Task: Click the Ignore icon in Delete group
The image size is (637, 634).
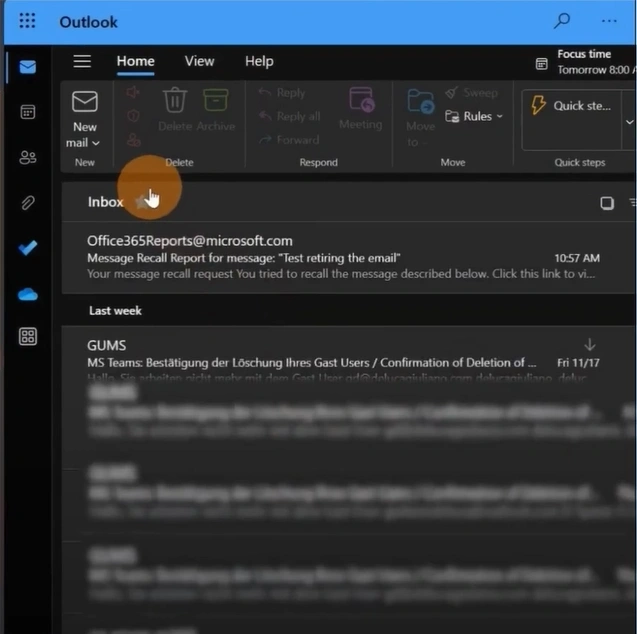Action: coord(133,93)
